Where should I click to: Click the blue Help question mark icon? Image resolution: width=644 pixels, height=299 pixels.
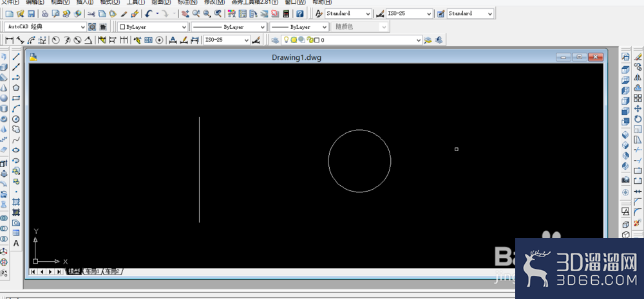coord(300,14)
